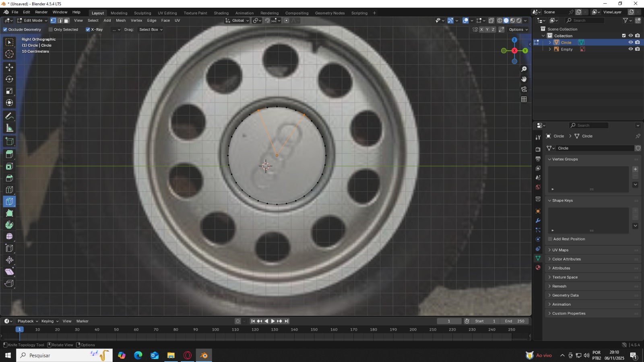
Task: Open the Object properties tab
Action: click(x=538, y=211)
